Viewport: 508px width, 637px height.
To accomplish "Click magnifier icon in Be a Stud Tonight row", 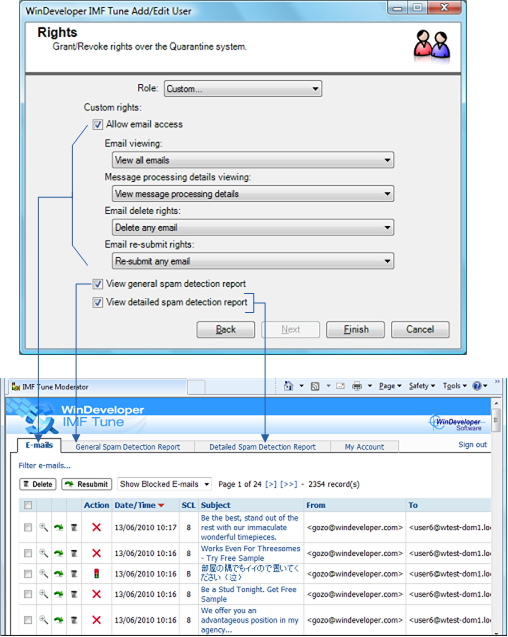I will click(43, 594).
